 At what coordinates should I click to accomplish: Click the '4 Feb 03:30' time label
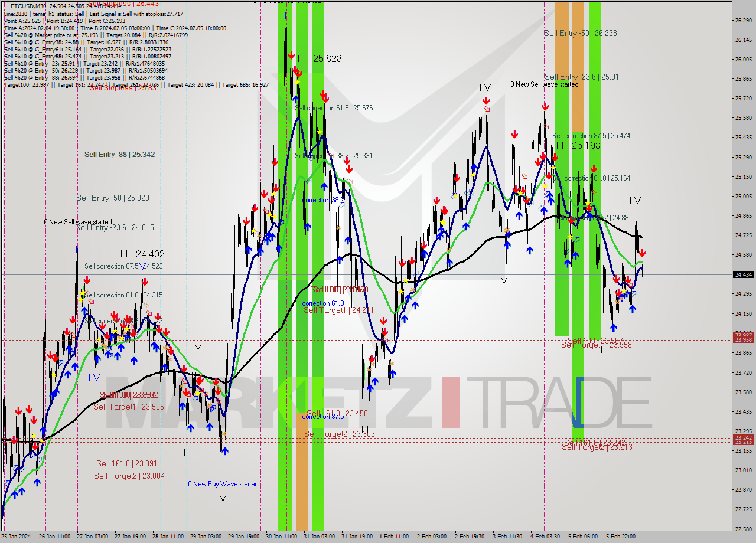point(545,537)
